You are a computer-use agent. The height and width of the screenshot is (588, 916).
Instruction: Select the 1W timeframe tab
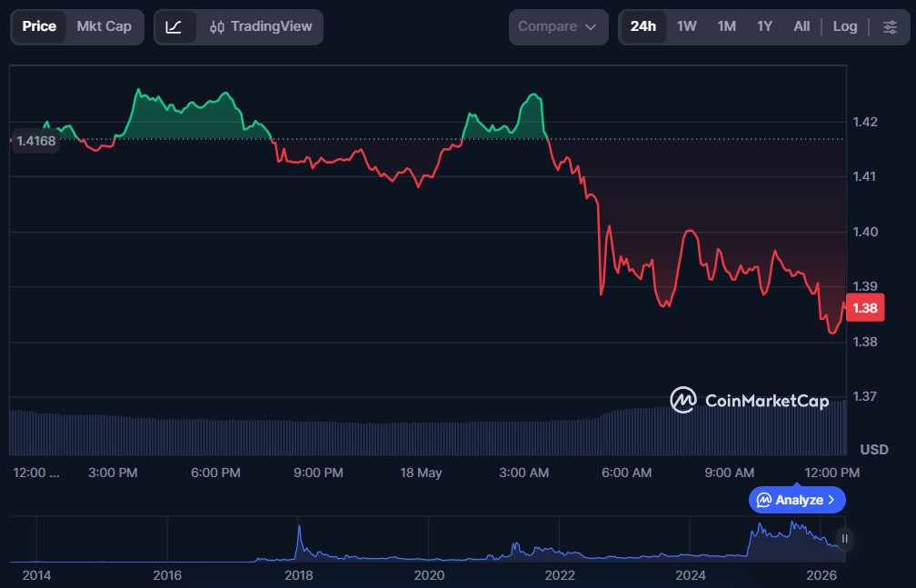pyautogui.click(x=686, y=27)
